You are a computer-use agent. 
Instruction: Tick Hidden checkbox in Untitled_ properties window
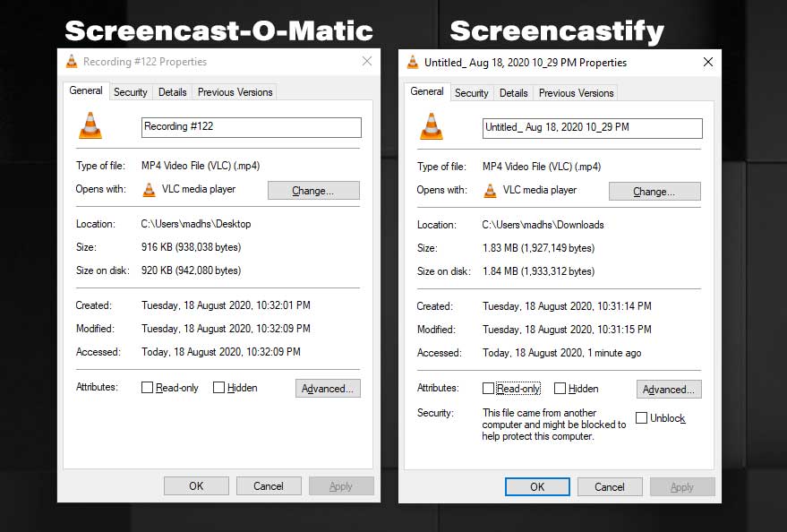coord(560,389)
